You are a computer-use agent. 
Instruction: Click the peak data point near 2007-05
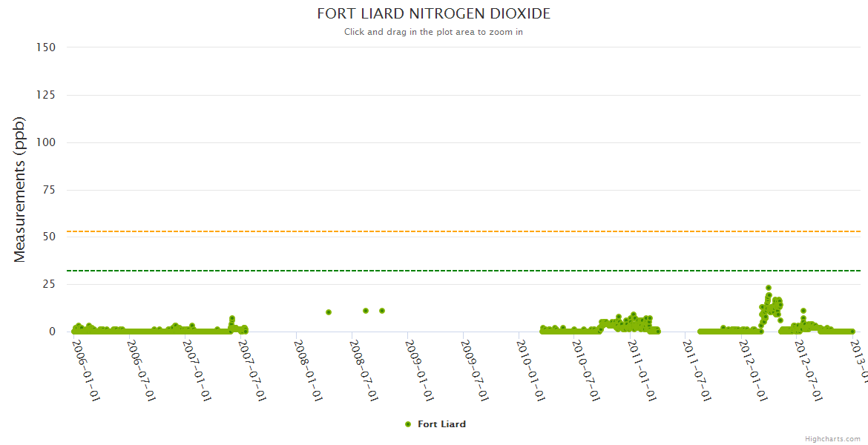tap(231, 319)
